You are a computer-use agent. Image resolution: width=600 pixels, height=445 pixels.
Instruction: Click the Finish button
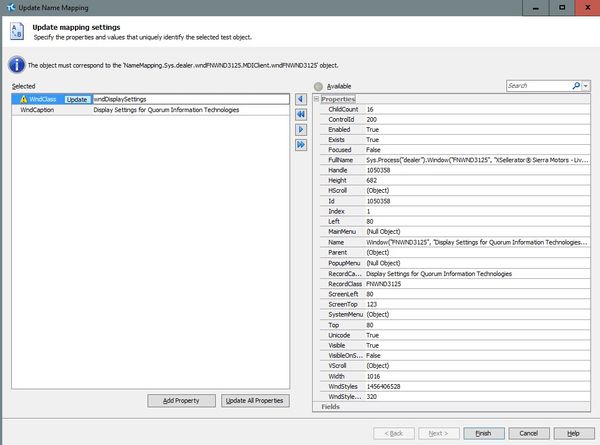point(483,432)
